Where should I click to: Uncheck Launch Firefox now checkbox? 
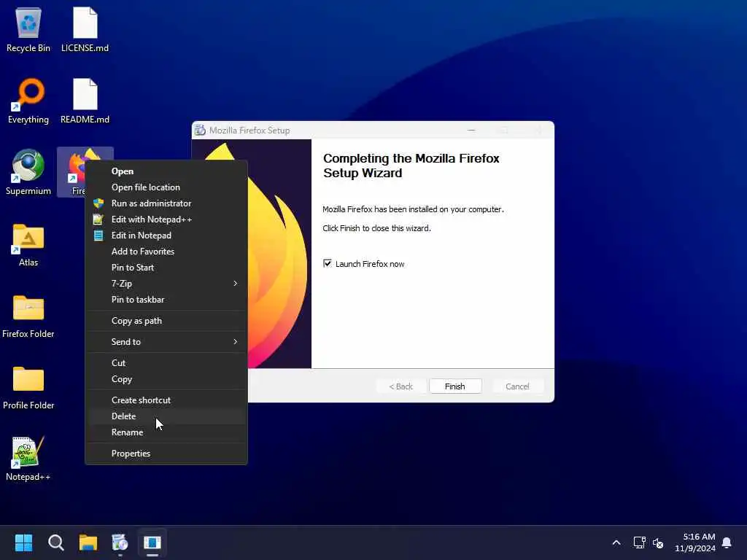point(328,263)
